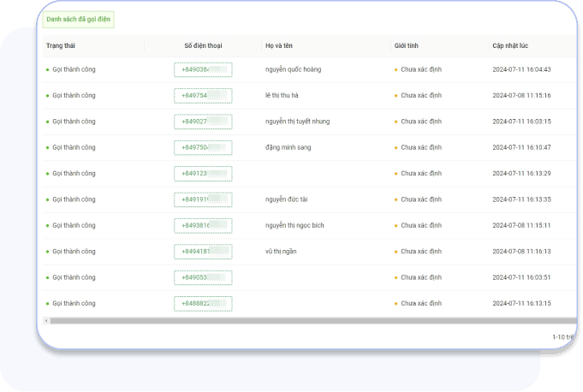Click phone number +849038 tag

(x=203, y=70)
